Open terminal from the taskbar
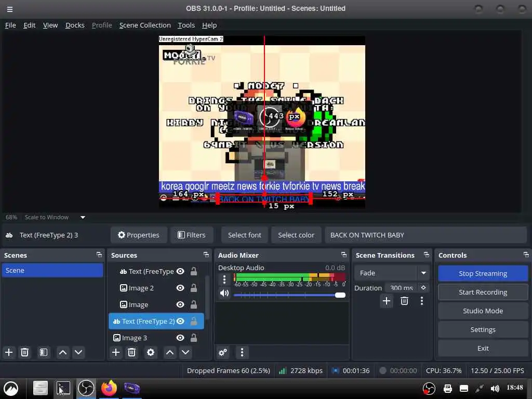This screenshot has height=399, width=532. point(63,388)
